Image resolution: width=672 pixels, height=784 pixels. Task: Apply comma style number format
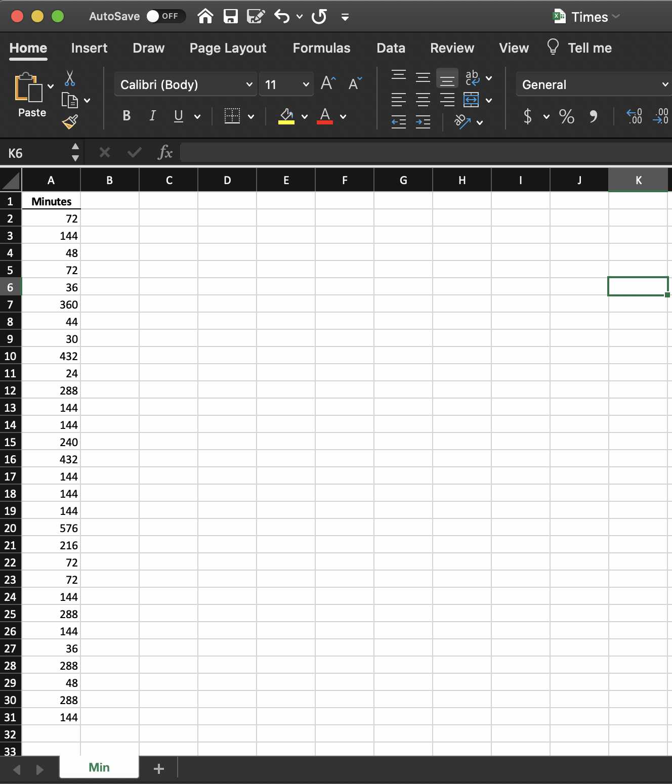(593, 117)
